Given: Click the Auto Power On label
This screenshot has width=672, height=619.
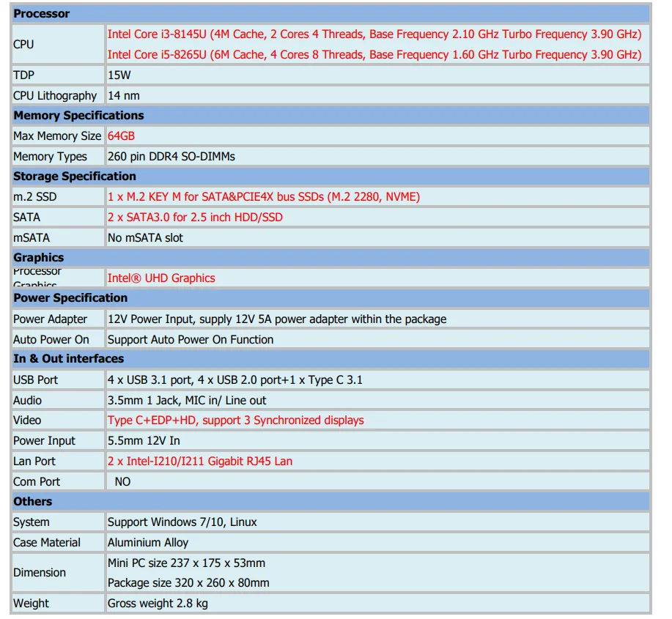Looking at the screenshot, I should pyautogui.click(x=51, y=340).
